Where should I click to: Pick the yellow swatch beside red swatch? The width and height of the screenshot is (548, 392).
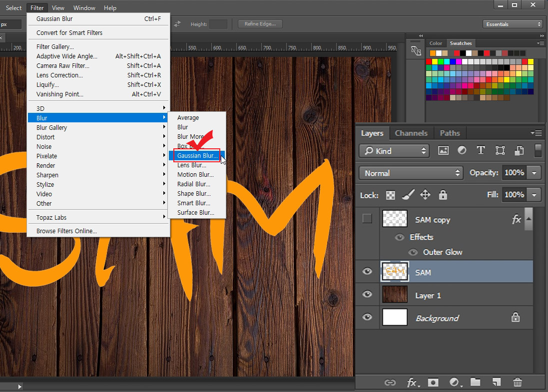pos(435,61)
